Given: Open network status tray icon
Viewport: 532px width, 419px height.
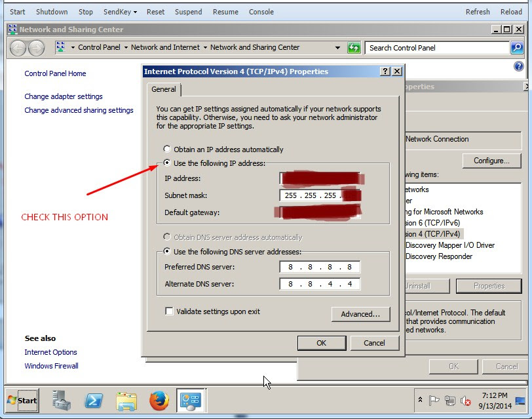Looking at the screenshot, I should click(x=450, y=401).
